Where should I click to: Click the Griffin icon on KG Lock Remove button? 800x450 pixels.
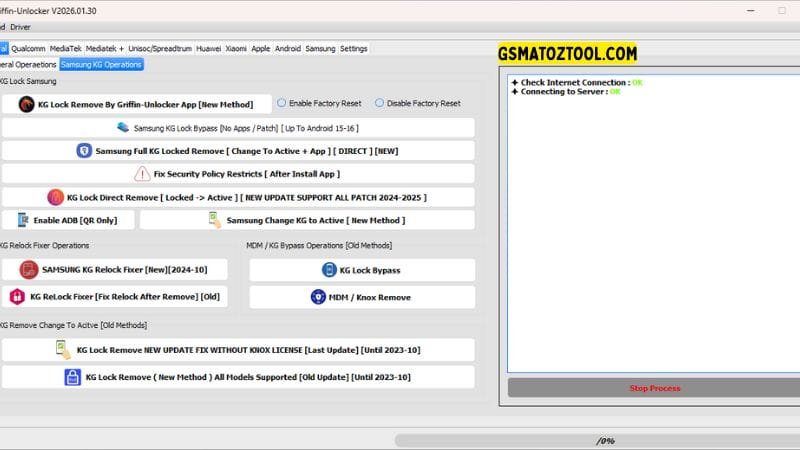click(27, 104)
